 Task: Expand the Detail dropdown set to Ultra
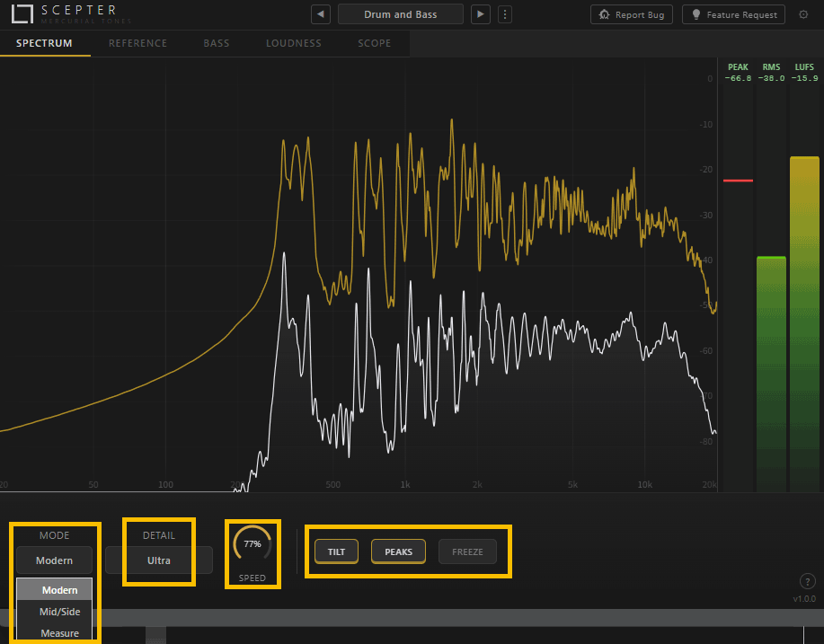click(158, 560)
